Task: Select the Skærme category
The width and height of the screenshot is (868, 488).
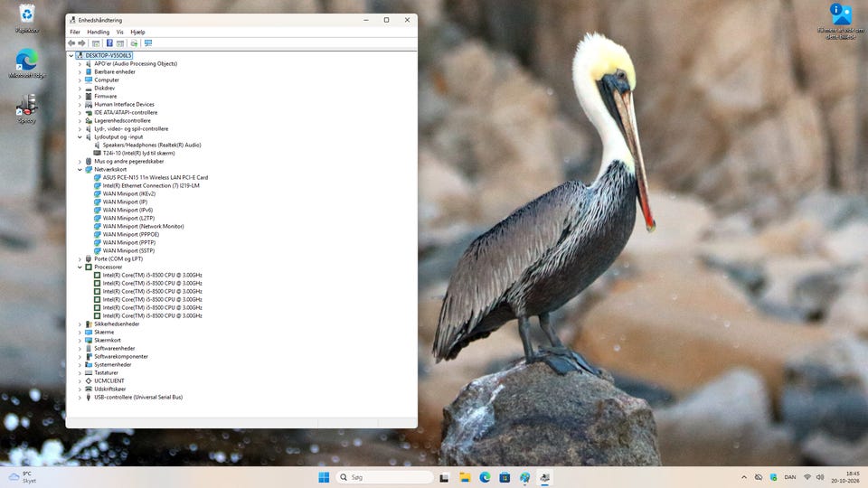Action: click(104, 332)
